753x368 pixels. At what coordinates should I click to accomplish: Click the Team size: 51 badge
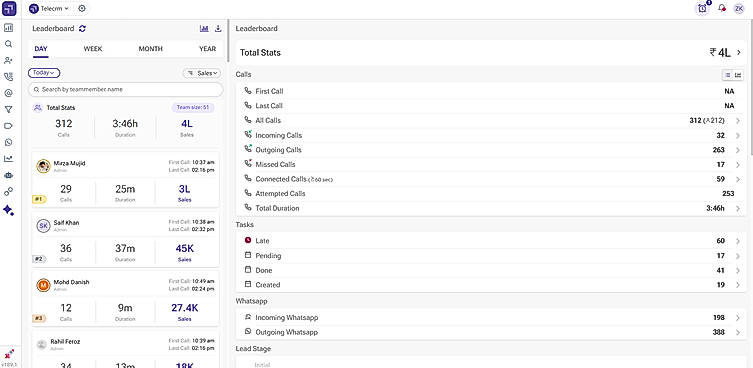point(193,108)
